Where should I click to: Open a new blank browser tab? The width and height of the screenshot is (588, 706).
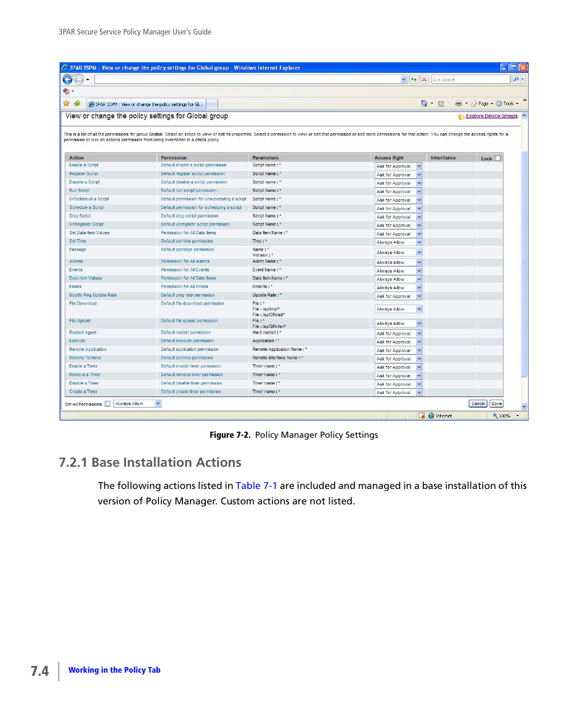(212, 104)
